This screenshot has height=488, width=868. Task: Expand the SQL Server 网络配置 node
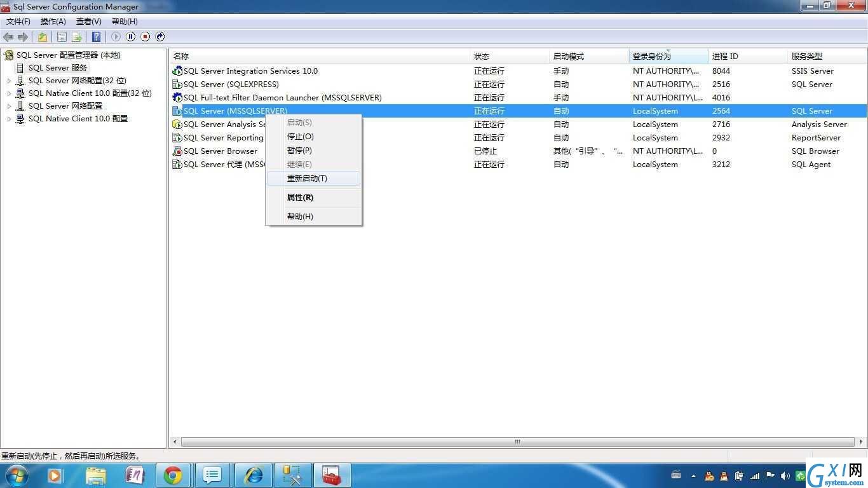[9, 106]
